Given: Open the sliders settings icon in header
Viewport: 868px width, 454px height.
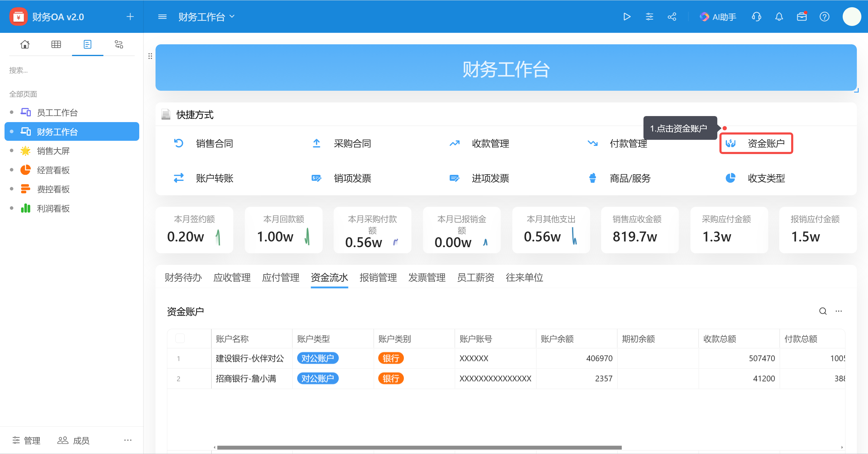Looking at the screenshot, I should pos(649,17).
